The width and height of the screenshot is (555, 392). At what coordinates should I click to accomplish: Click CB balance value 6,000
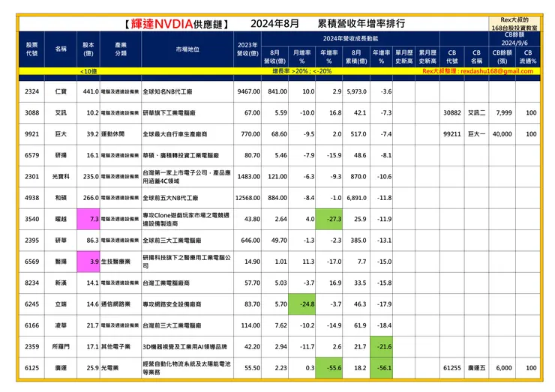504,368
